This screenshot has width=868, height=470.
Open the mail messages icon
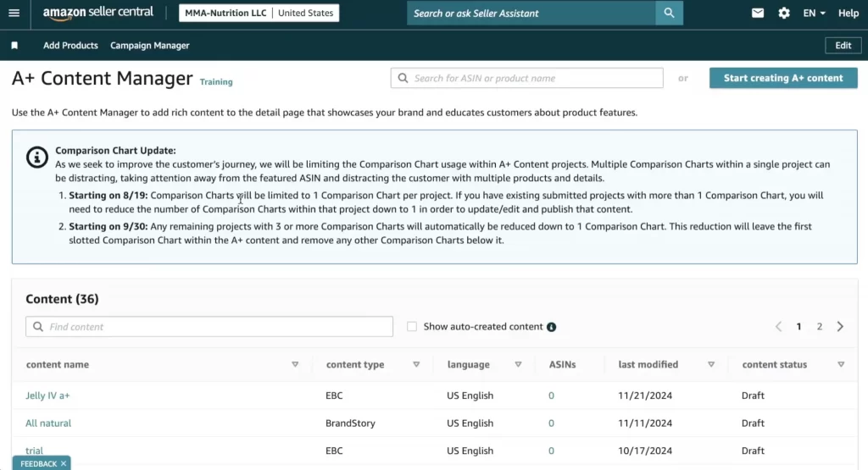coord(757,13)
